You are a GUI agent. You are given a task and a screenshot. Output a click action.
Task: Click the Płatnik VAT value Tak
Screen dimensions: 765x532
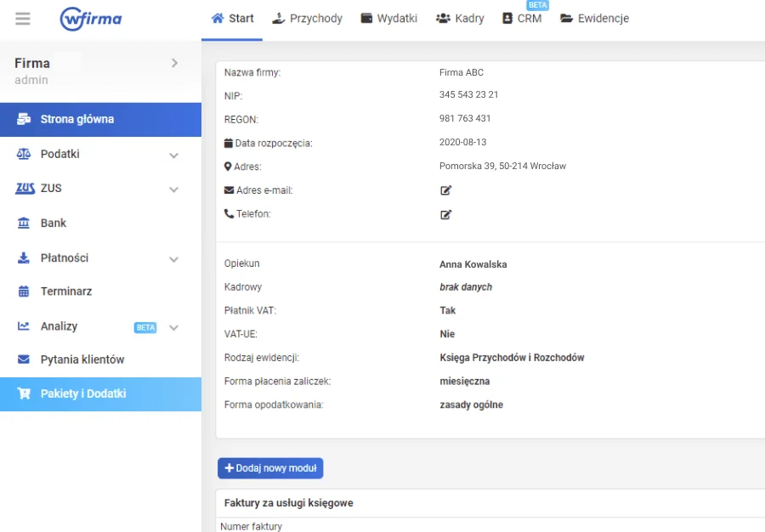point(447,311)
